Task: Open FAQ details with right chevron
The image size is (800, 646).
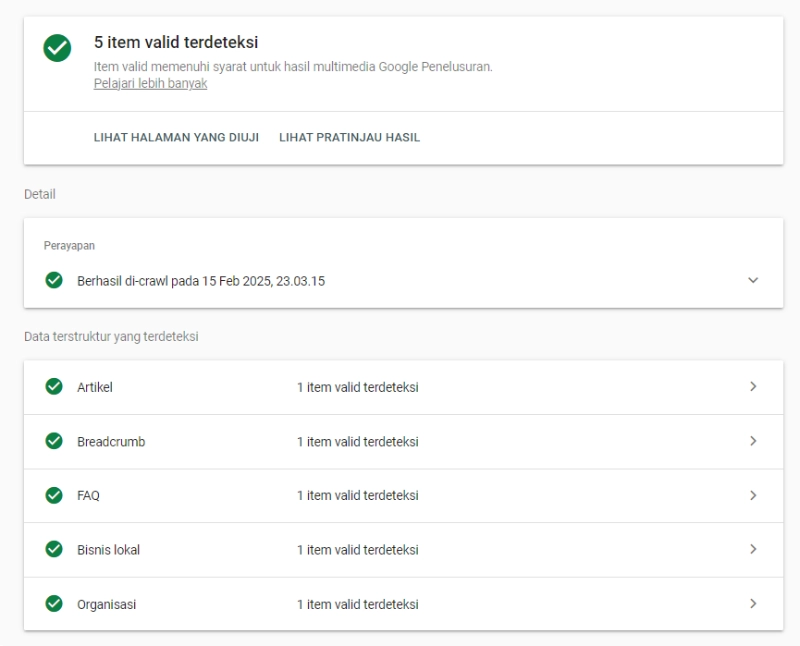Action: [x=753, y=495]
